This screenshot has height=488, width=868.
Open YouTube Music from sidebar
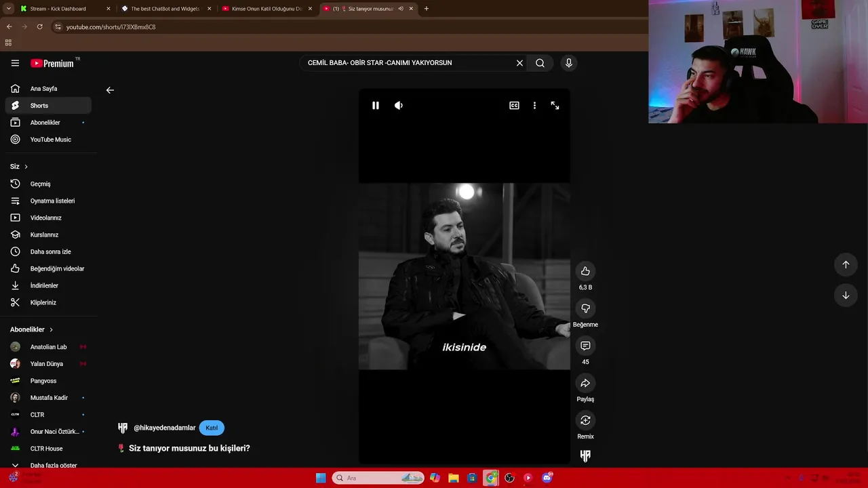[48, 140]
